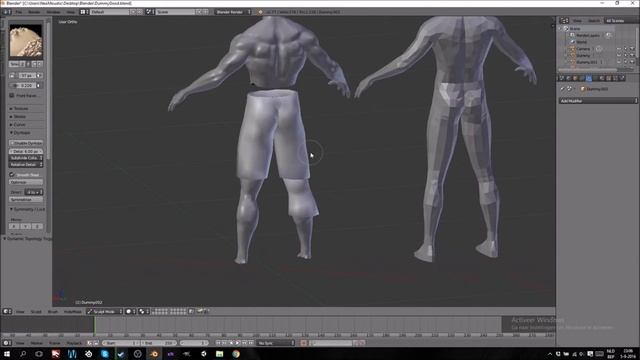This screenshot has width=640, height=360.
Task: Open the Blender taskbar icon
Action: tap(154, 354)
